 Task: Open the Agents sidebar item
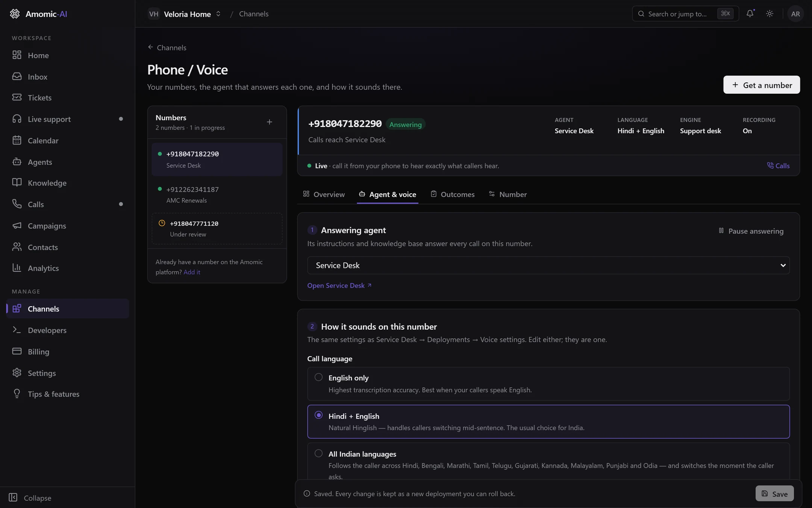(68, 162)
